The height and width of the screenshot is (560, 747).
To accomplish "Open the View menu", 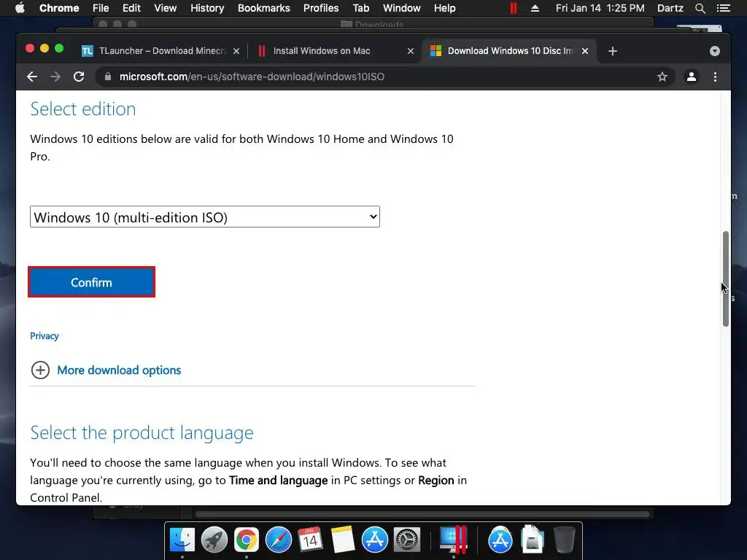I will 166,8.
